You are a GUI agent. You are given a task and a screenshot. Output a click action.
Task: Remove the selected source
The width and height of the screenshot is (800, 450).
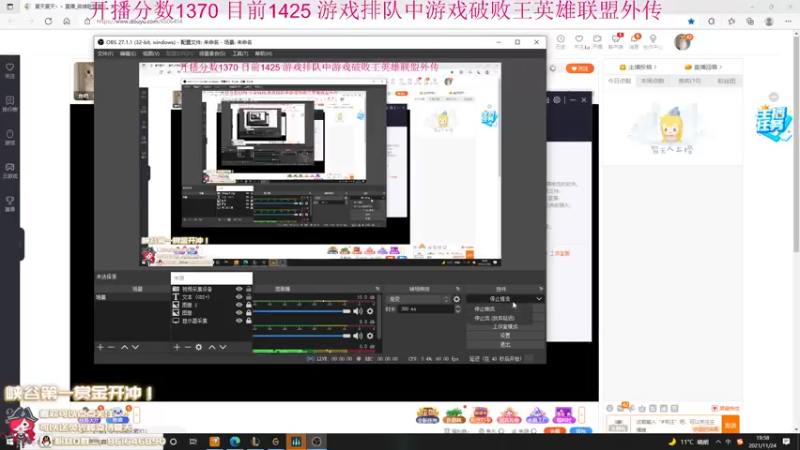[187, 347]
